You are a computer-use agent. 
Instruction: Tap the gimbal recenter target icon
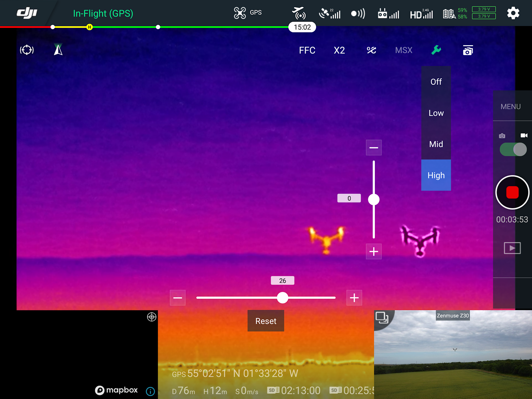27,50
